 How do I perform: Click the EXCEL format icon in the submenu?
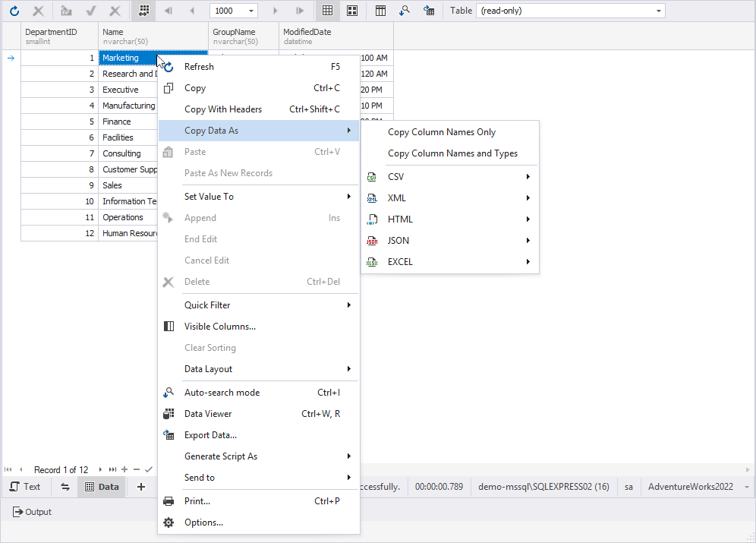point(372,262)
